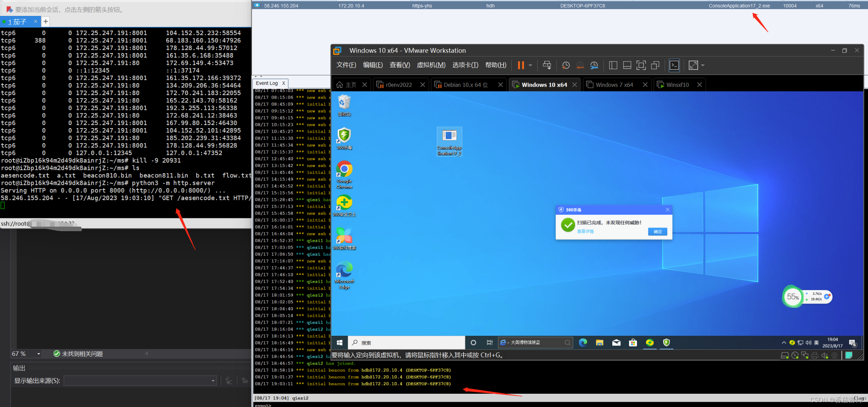This screenshot has height=407, width=868.
Task: Focus the 搜索 box on VM taskbar
Action: pos(406,343)
